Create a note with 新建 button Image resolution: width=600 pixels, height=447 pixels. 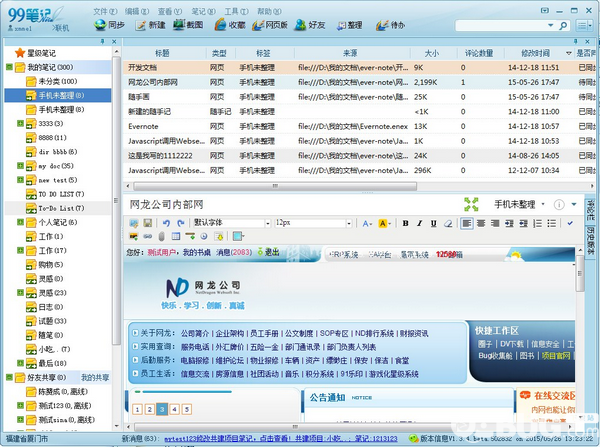click(150, 25)
